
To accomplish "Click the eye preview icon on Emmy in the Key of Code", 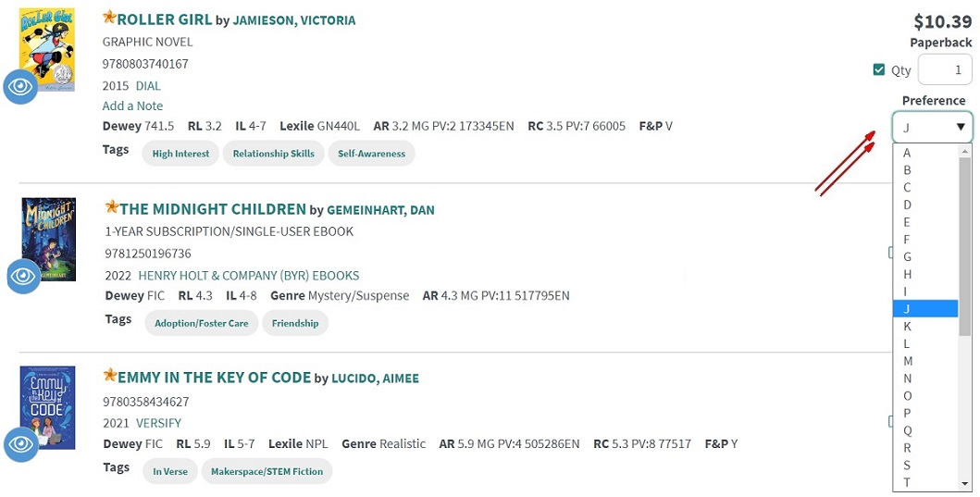I will point(21,444).
